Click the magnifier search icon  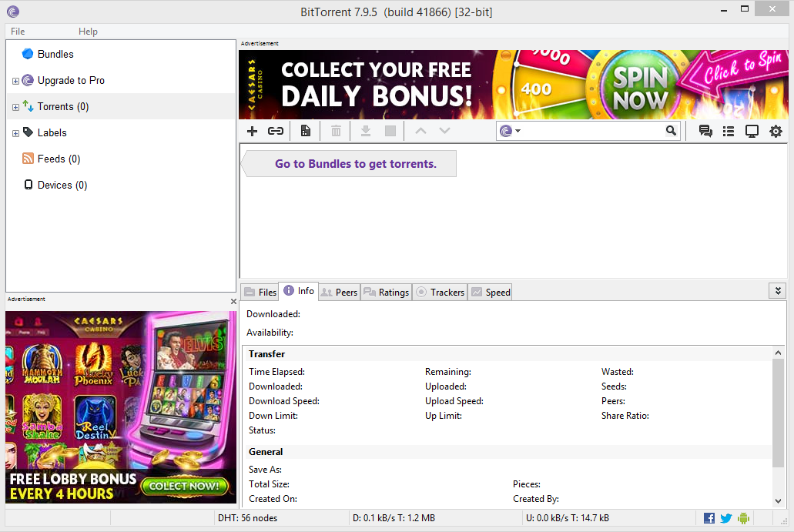point(671,131)
